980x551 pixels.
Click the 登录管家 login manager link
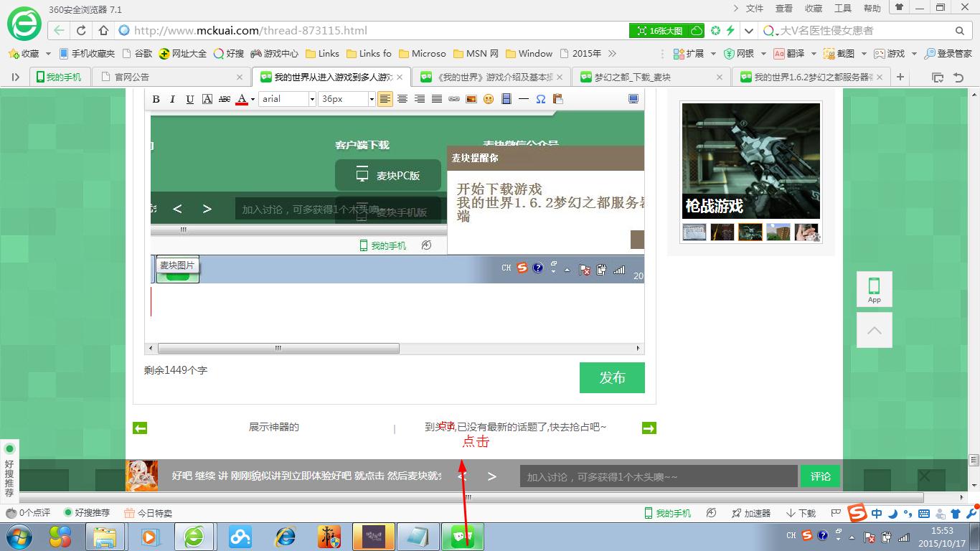[948, 54]
